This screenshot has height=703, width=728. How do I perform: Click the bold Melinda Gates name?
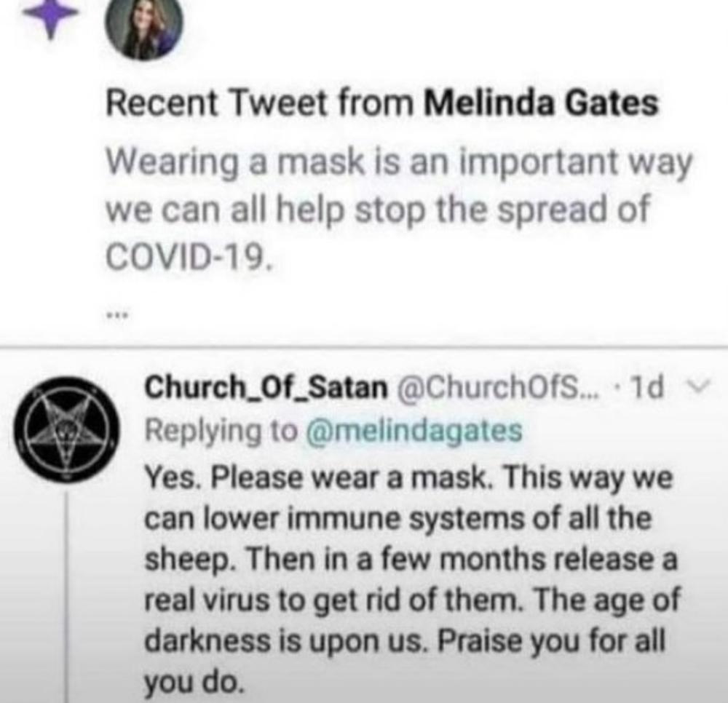(540, 103)
